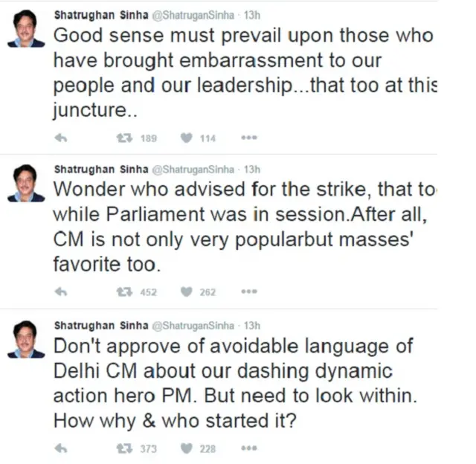The image size is (476, 464).
Task: Open more options on 'Don't approve' tweet
Action: 249,448
